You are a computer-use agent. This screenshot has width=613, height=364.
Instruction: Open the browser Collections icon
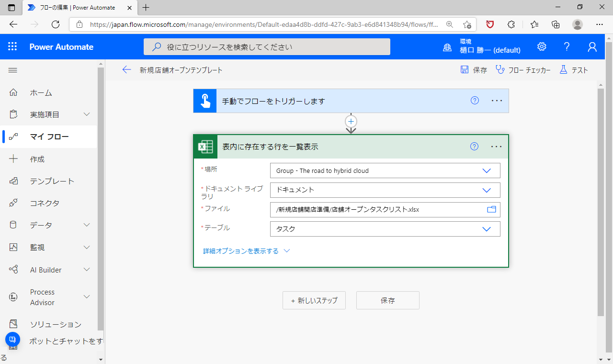click(x=556, y=24)
